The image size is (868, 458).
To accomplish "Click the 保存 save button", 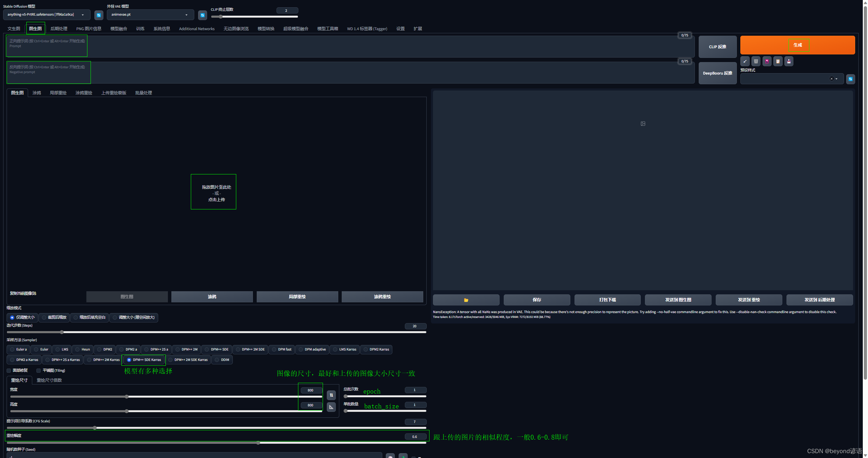I will [x=537, y=300].
